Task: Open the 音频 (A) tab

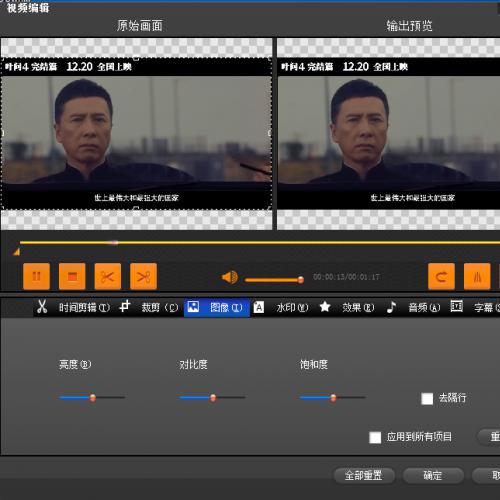Action: click(424, 307)
